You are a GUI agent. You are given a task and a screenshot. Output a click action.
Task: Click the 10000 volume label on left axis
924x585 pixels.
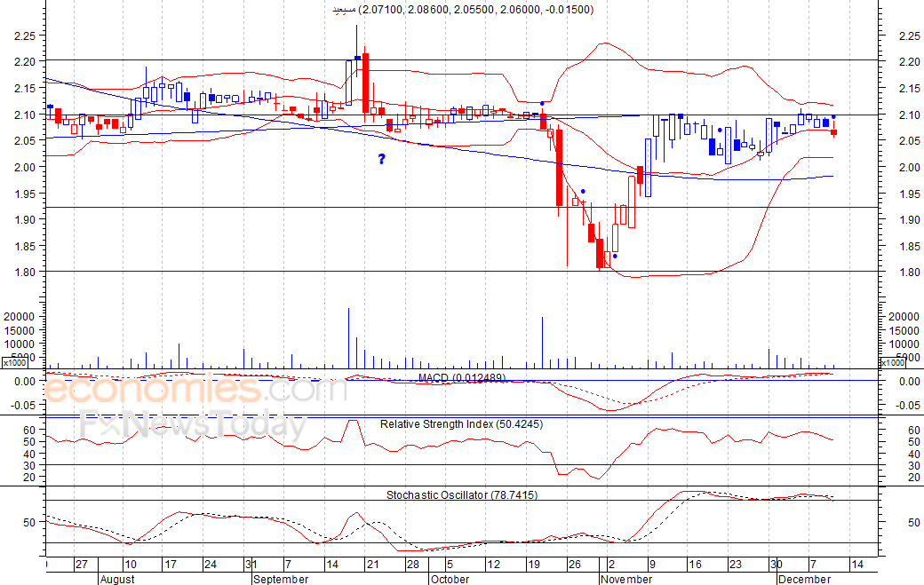pyautogui.click(x=19, y=344)
